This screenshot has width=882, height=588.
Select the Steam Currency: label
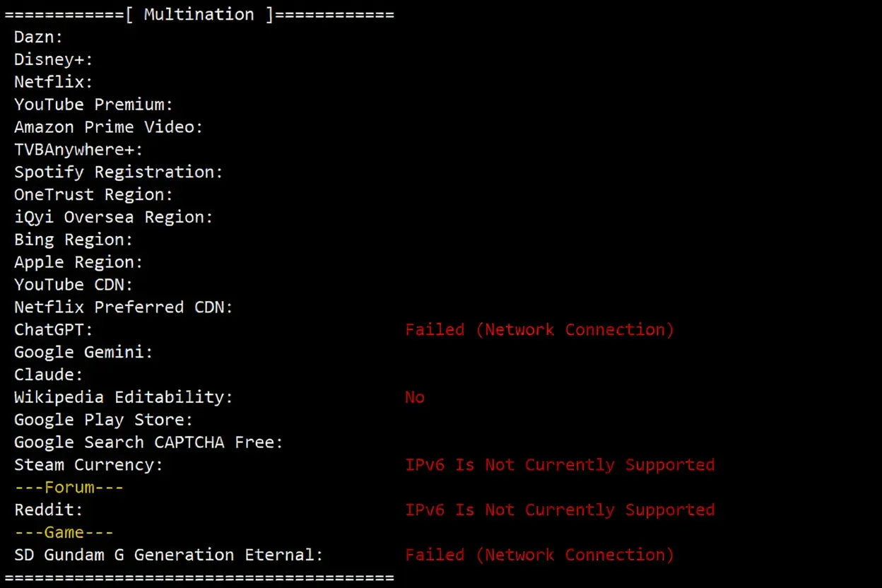pyautogui.click(x=88, y=466)
